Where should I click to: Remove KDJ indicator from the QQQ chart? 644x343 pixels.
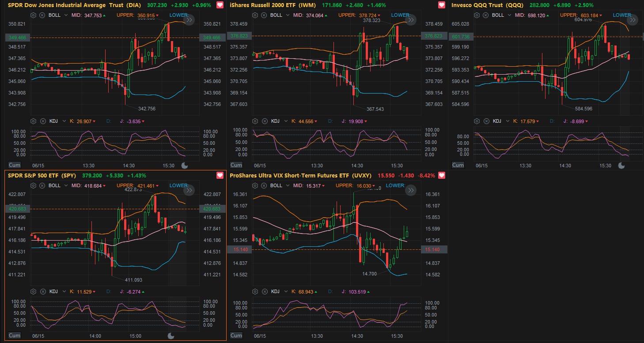click(x=486, y=121)
